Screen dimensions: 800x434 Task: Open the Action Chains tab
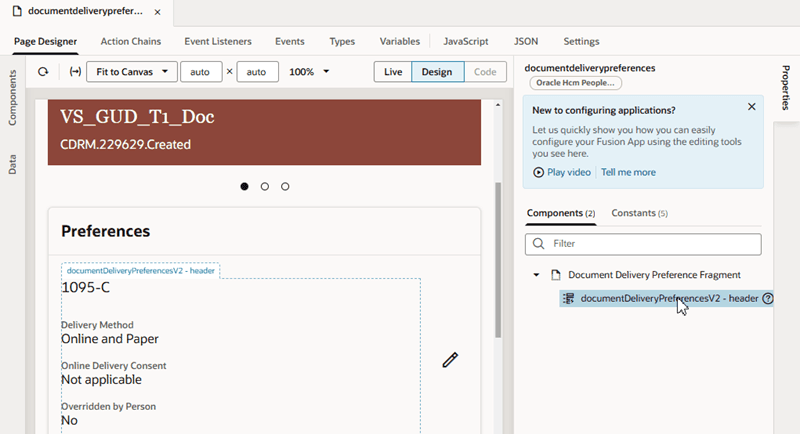pyautogui.click(x=131, y=41)
